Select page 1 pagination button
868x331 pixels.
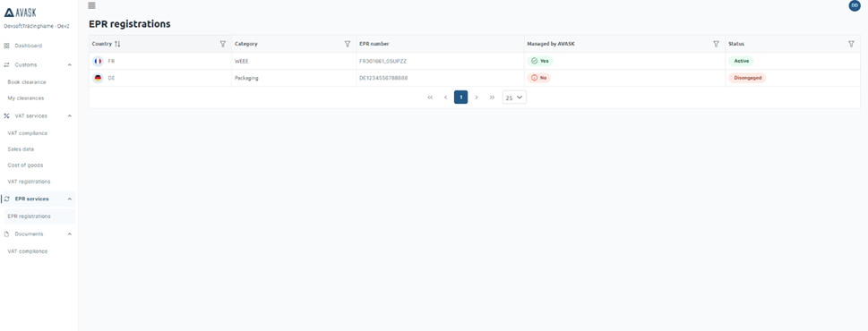click(461, 98)
